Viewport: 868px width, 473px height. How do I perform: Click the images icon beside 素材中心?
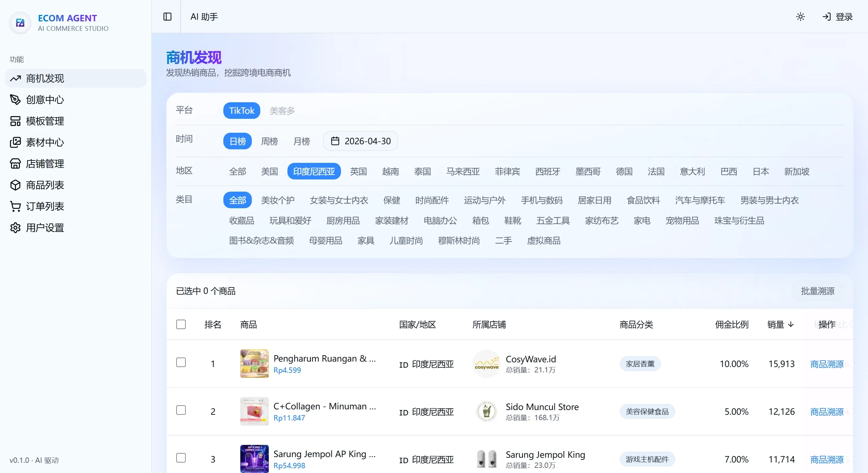click(x=15, y=143)
